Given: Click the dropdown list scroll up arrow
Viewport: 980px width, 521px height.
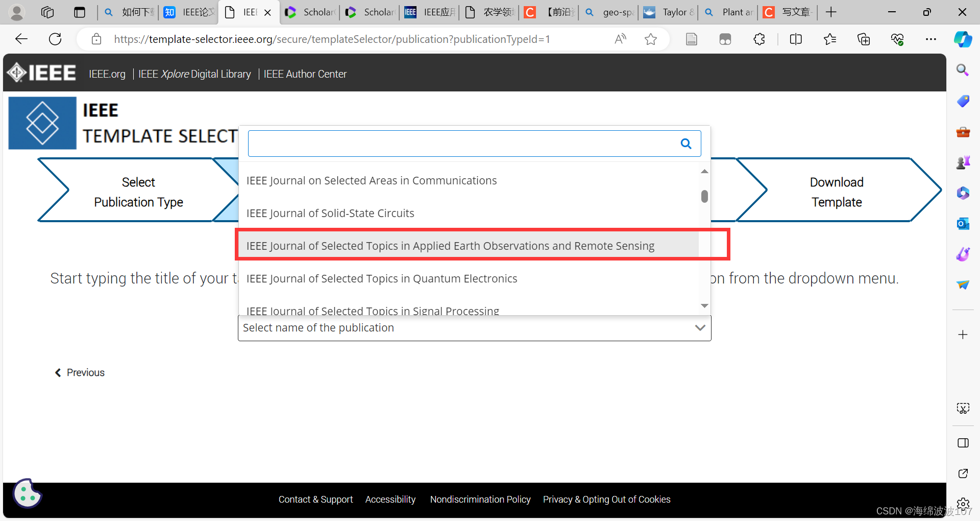Looking at the screenshot, I should pyautogui.click(x=704, y=171).
